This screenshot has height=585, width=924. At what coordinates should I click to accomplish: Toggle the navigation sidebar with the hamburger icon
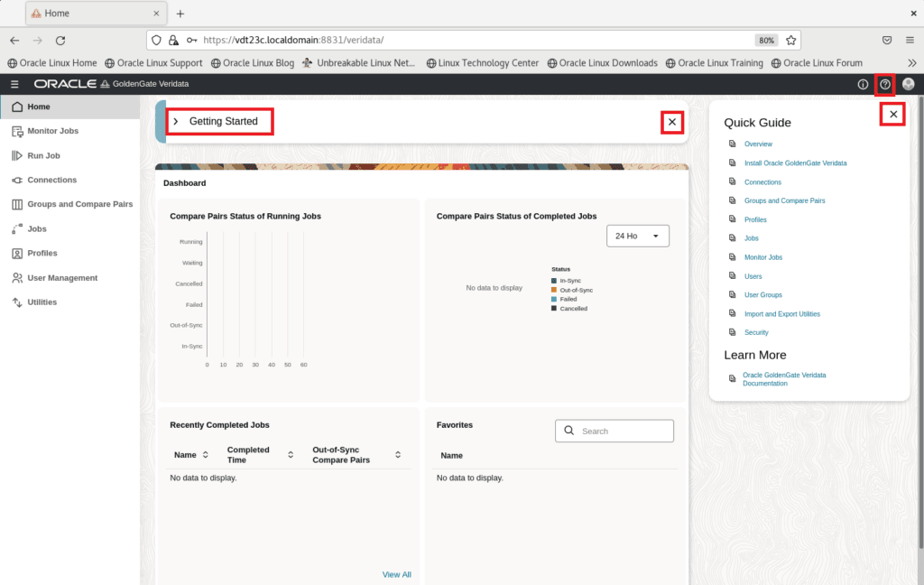(14, 84)
